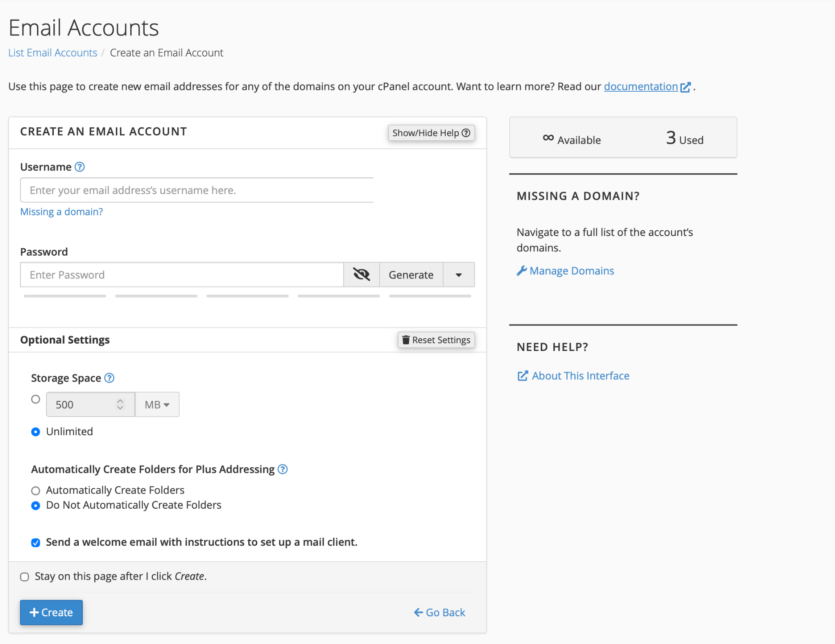Viewport: 835px width, 644px height.
Task: Open the Manage Domains link
Action: (572, 271)
